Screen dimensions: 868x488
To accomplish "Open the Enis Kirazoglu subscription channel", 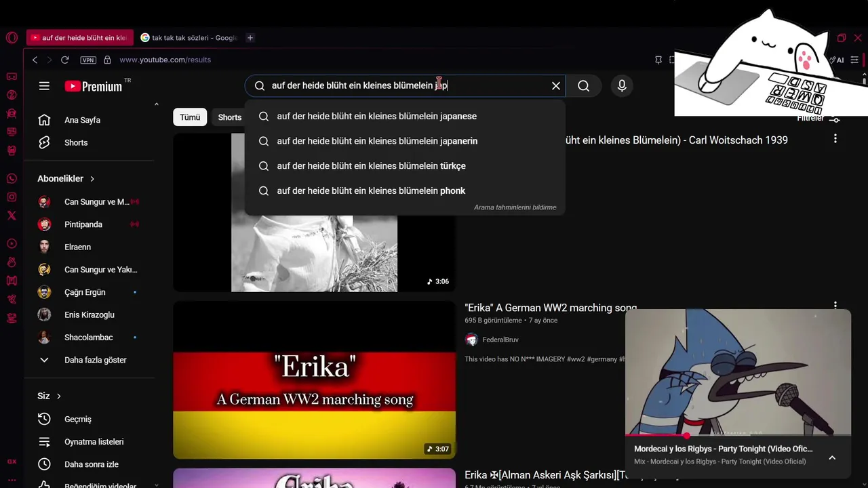I will tap(89, 314).
